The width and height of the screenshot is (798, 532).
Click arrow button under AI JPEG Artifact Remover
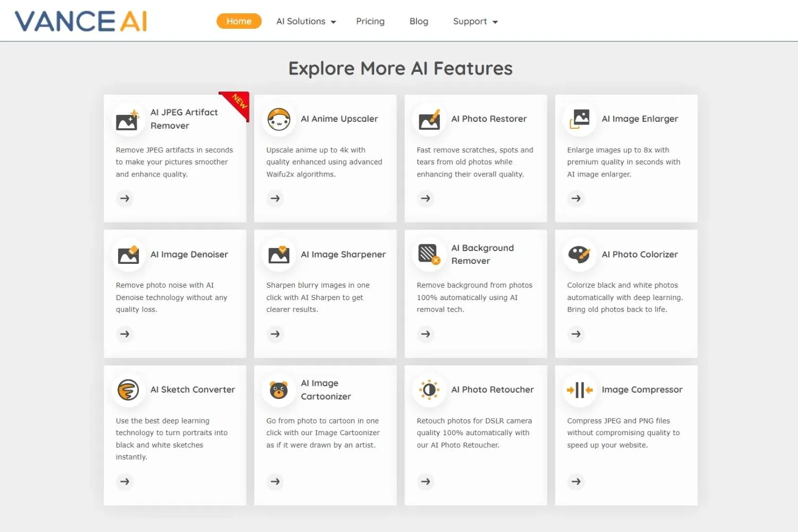[x=124, y=198]
